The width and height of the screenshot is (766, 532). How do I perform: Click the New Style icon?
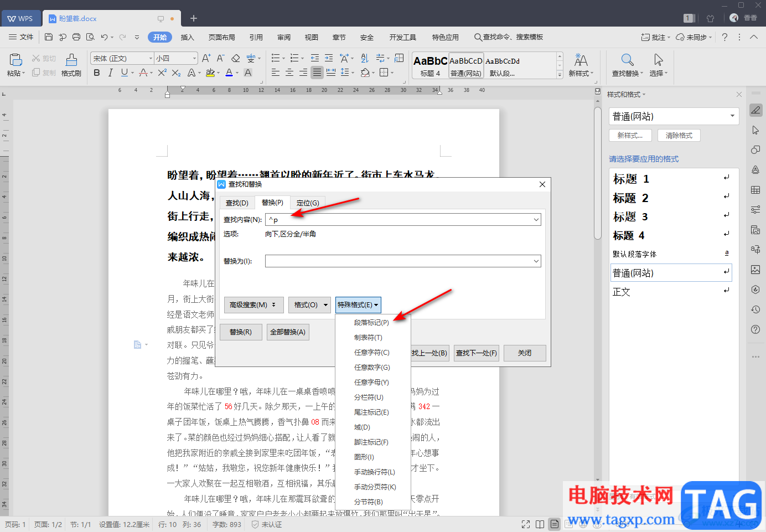pyautogui.click(x=581, y=60)
